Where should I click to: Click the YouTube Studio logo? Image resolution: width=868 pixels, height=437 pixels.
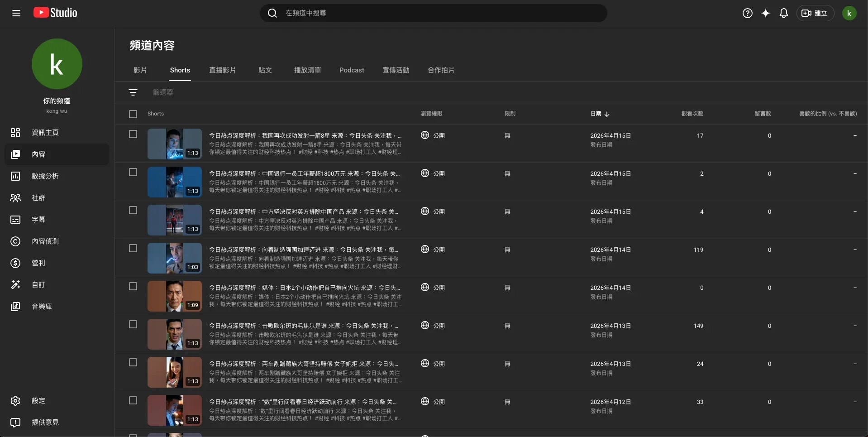55,13
